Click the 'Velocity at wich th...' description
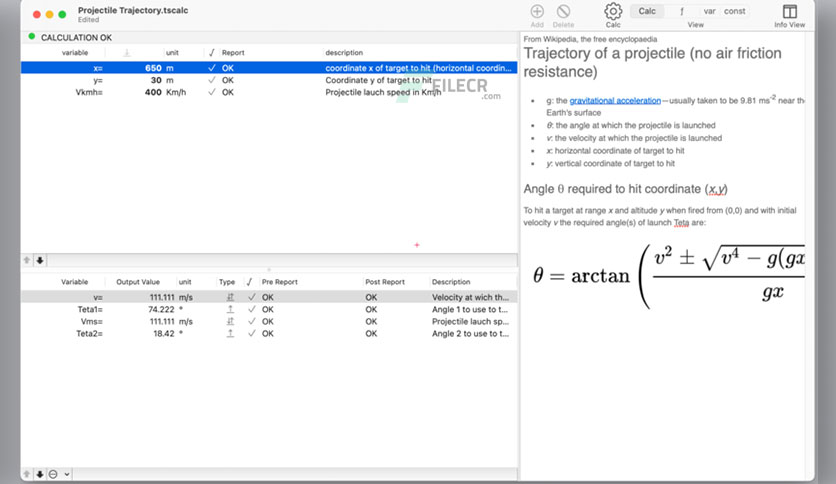Screen dimensions: 836x484 click(470, 297)
